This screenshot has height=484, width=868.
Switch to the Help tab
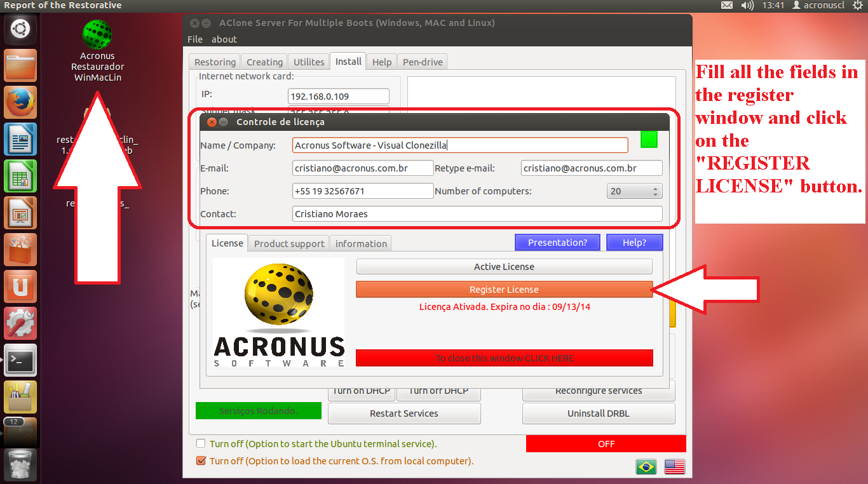pyautogui.click(x=382, y=62)
